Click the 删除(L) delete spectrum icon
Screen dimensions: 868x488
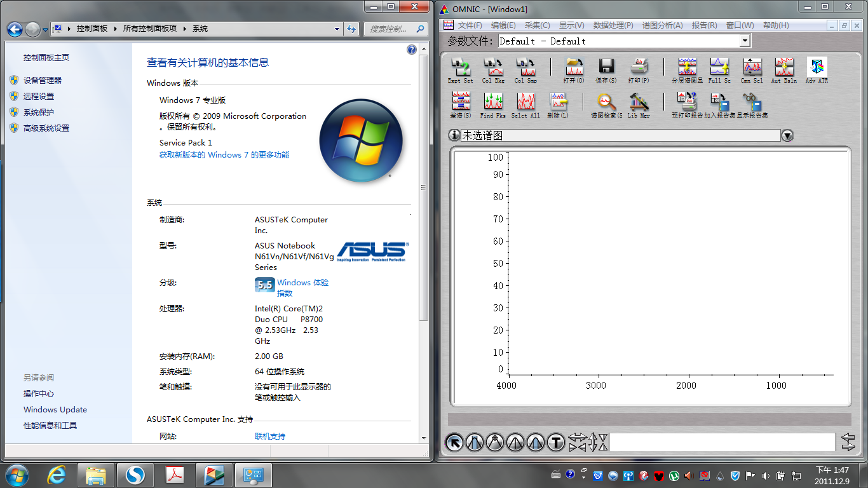[x=558, y=105]
